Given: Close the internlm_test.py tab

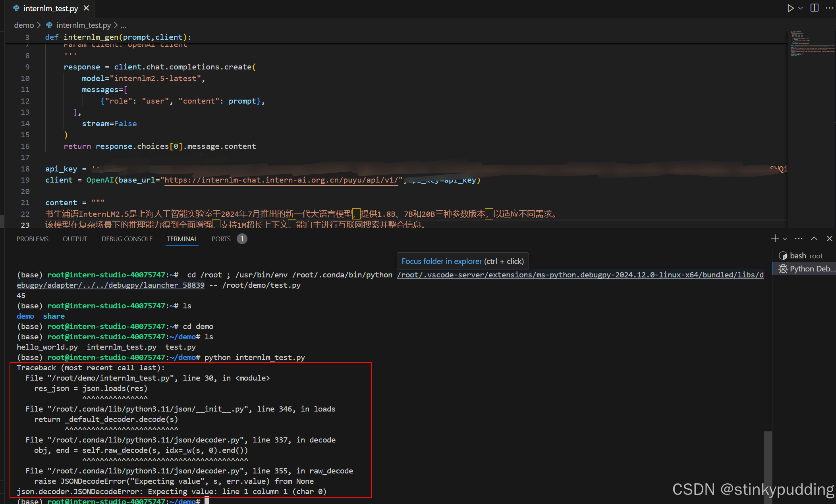Looking at the screenshot, I should tap(86, 8).
